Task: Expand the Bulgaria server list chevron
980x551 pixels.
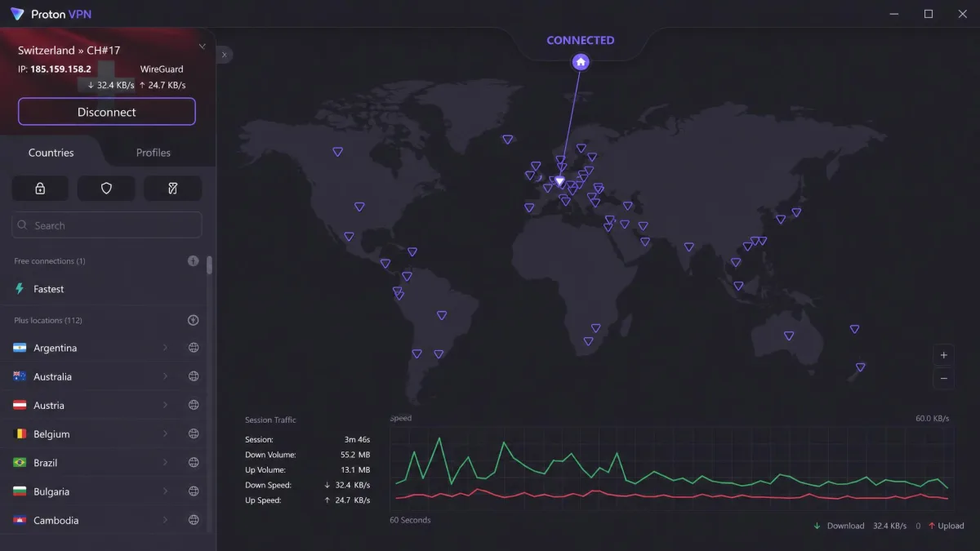Action: 165,491
